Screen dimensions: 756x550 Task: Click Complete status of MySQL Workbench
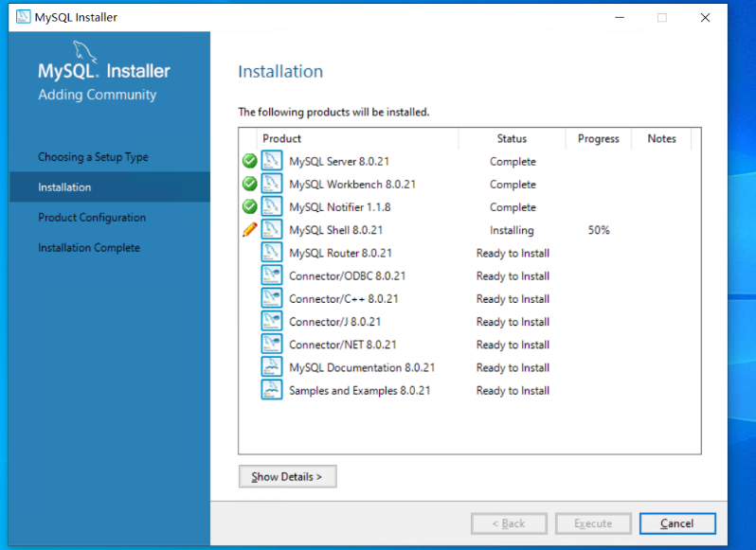(513, 185)
